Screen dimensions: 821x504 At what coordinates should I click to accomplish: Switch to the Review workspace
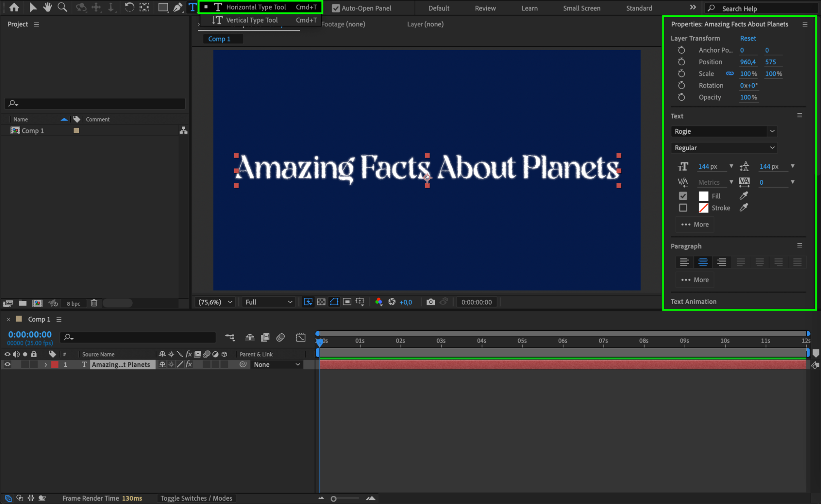485,8
